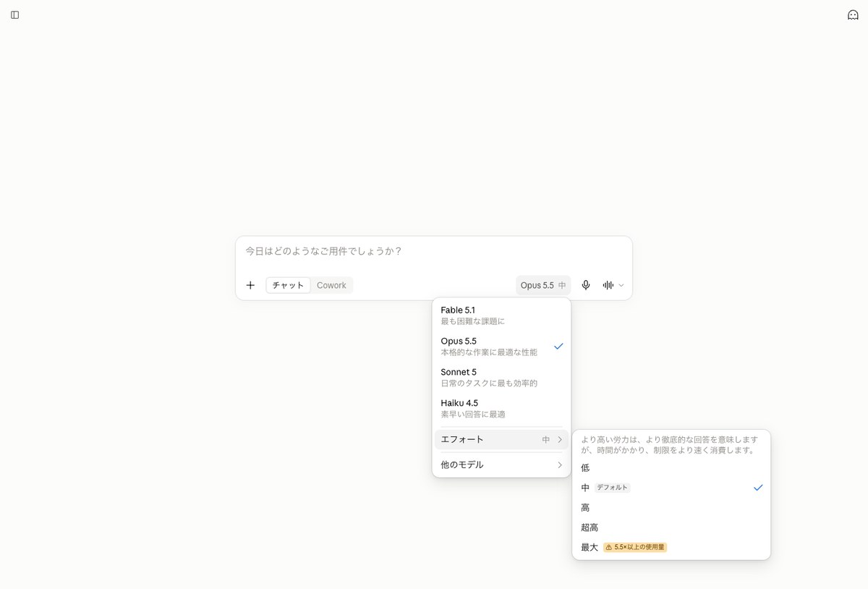Choose 超高 effort level

[671, 527]
